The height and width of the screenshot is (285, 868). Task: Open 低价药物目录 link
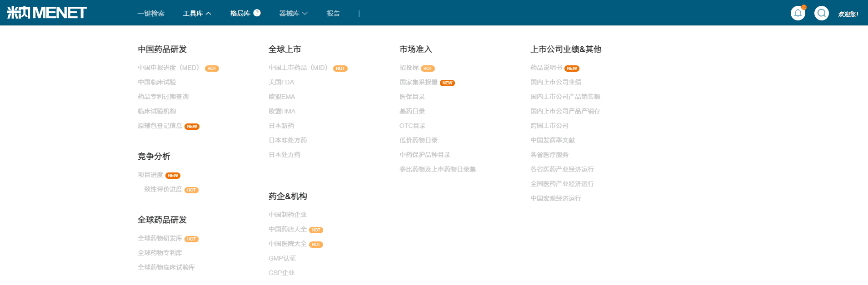pos(419,140)
